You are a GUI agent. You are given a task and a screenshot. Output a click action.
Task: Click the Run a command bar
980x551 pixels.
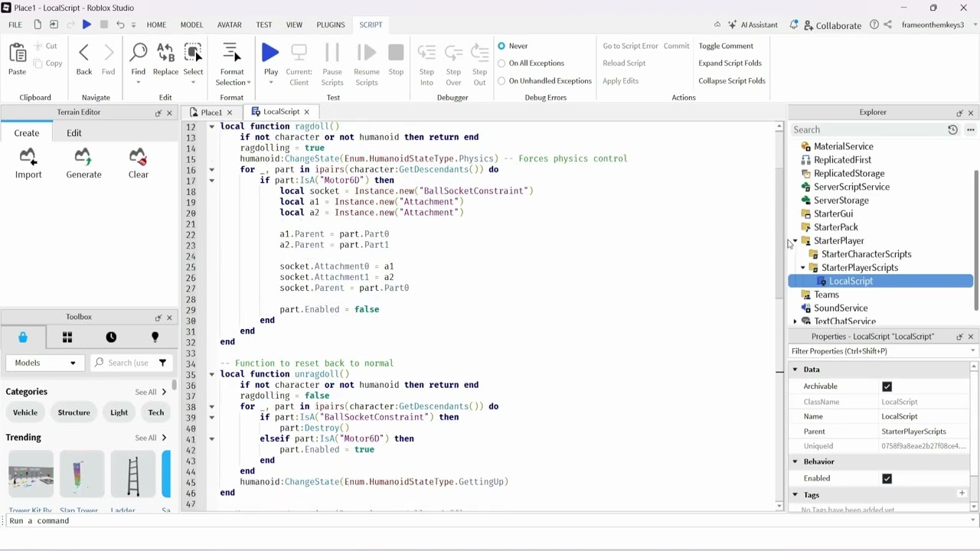pyautogui.click(x=490, y=521)
